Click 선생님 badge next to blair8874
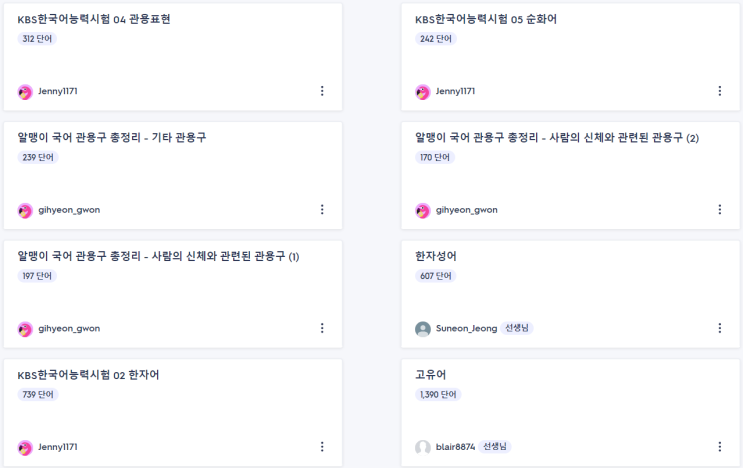 click(494, 447)
